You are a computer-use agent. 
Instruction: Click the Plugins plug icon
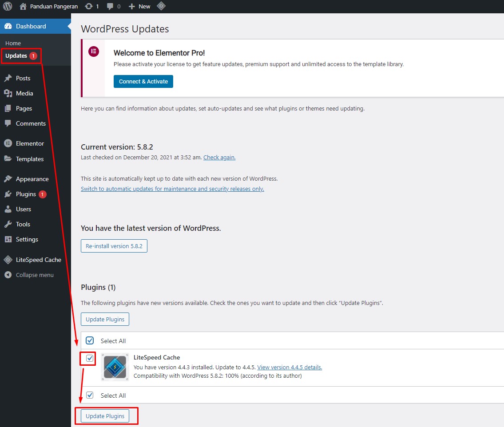[x=8, y=194]
